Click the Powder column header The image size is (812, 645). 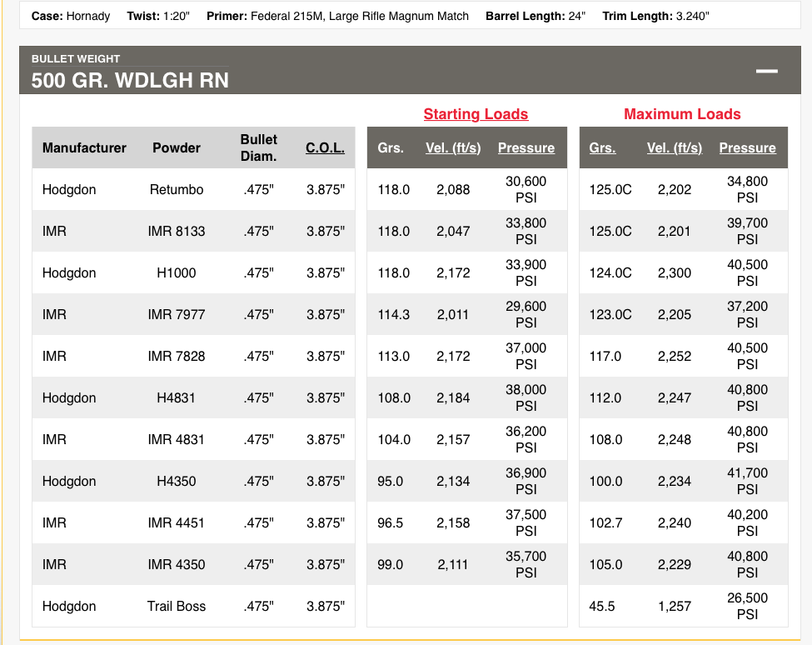pos(177,147)
